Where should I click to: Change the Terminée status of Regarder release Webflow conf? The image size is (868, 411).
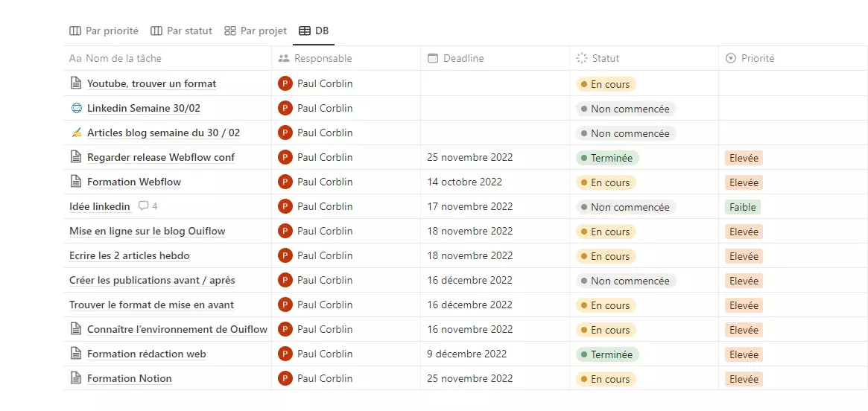point(608,158)
